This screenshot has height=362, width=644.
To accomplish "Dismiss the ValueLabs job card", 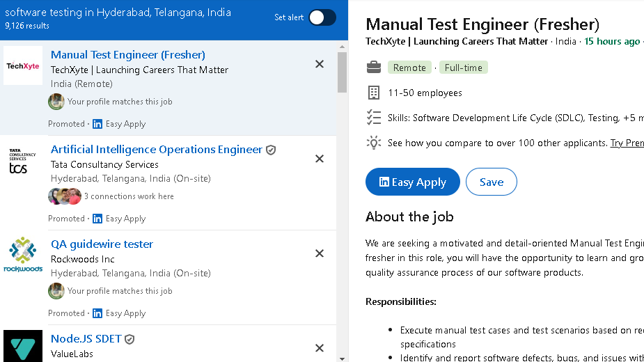I will click(320, 348).
